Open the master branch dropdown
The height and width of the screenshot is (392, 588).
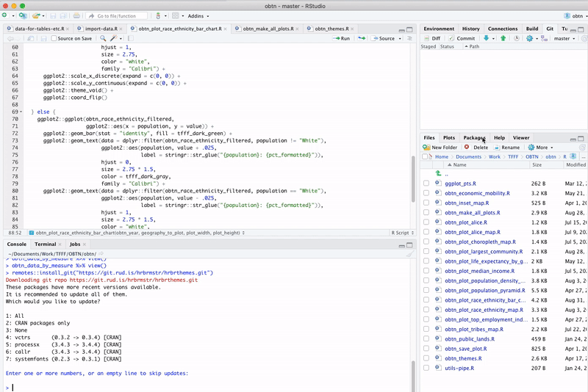(564, 38)
